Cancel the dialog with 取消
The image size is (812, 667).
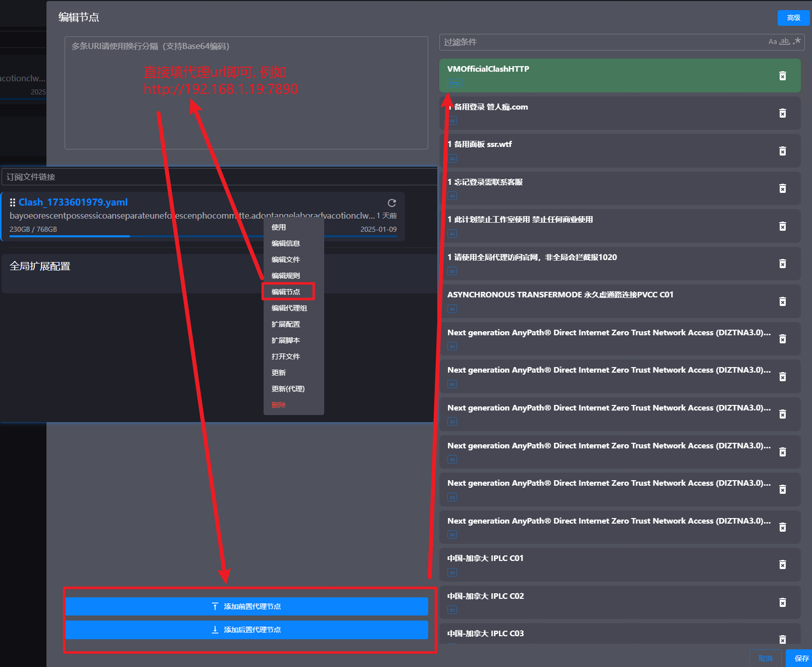click(766, 658)
